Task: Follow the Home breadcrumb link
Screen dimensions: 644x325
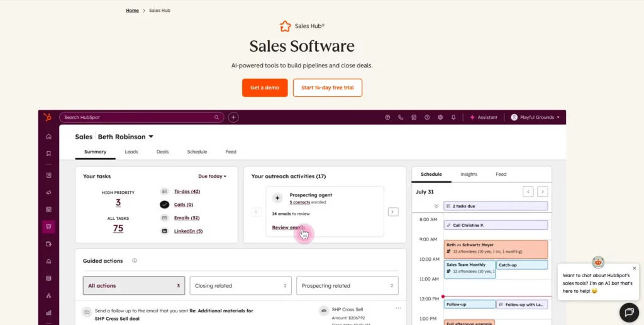Action: (132, 10)
